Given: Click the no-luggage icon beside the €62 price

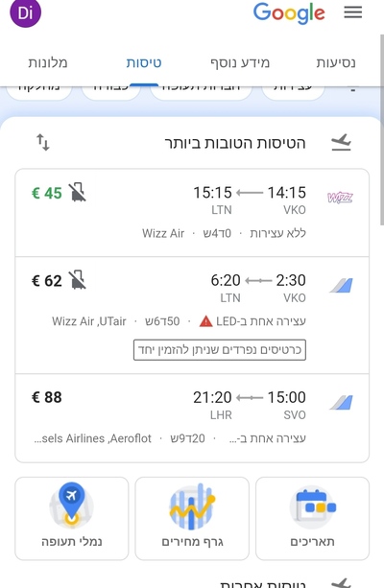Looking at the screenshot, I should (x=78, y=280).
